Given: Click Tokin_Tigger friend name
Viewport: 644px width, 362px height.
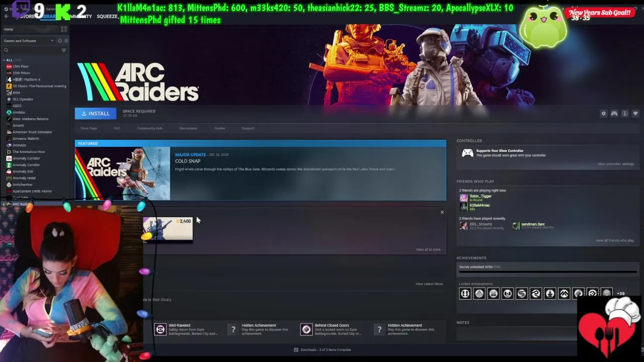Looking at the screenshot, I should click(480, 196).
